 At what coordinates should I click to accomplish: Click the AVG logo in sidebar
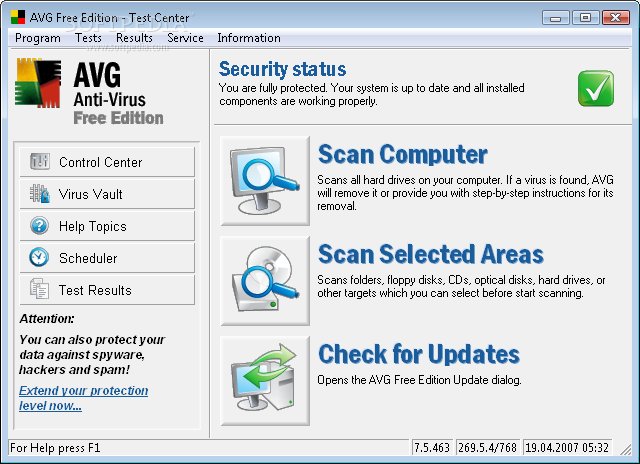click(38, 83)
